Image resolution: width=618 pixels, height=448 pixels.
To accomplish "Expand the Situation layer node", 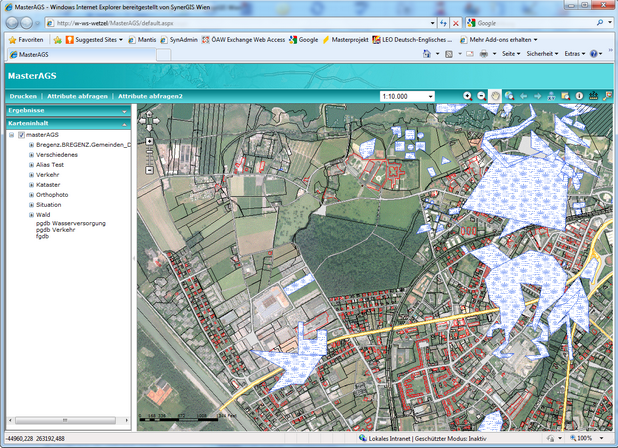I will coord(31,205).
